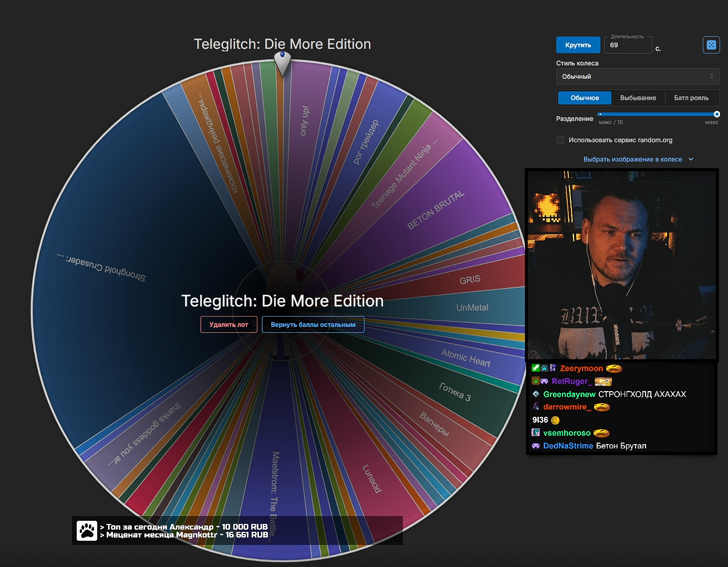
Task: Click the paw icon in donation banner
Action: [x=87, y=531]
